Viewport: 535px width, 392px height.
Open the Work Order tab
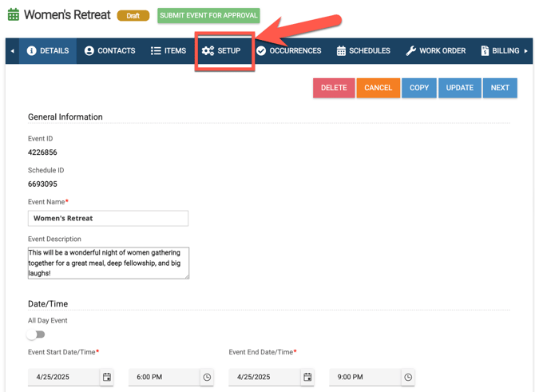tap(435, 51)
